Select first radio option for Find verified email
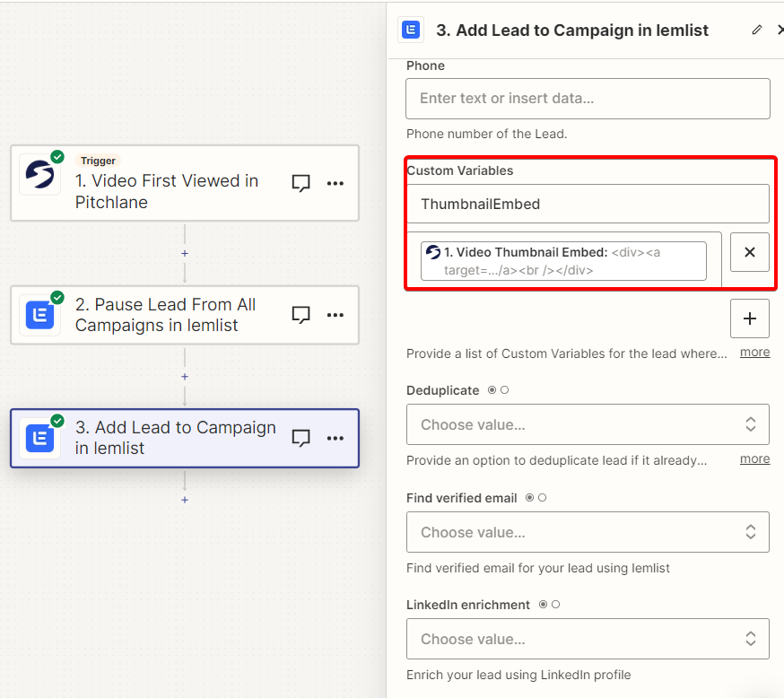Image resolution: width=784 pixels, height=698 pixels. (x=529, y=498)
